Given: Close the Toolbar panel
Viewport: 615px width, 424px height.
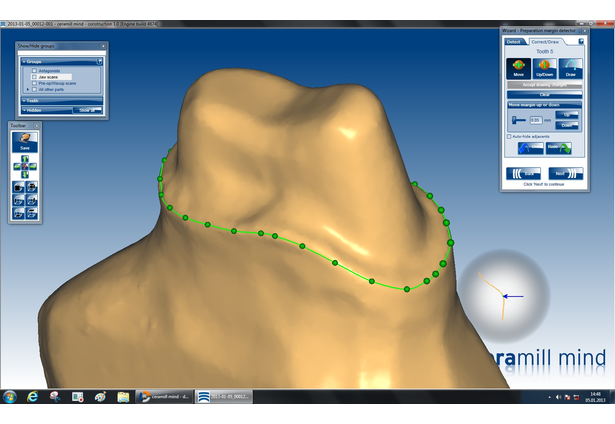Looking at the screenshot, I should [36, 126].
